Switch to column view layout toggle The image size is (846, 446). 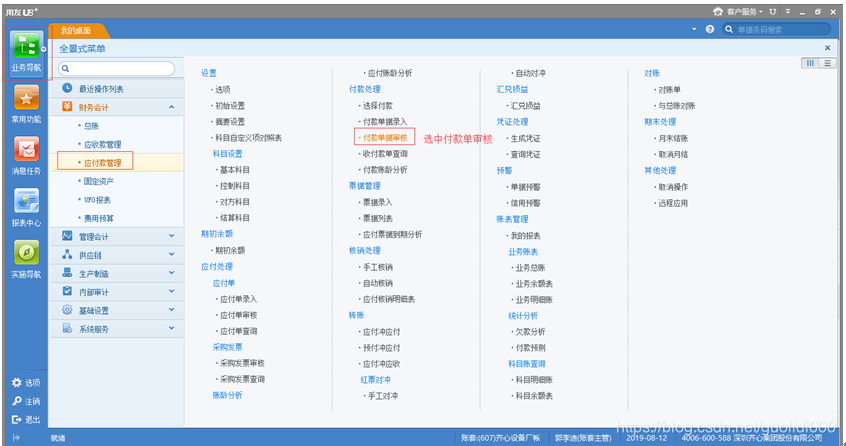click(810, 63)
